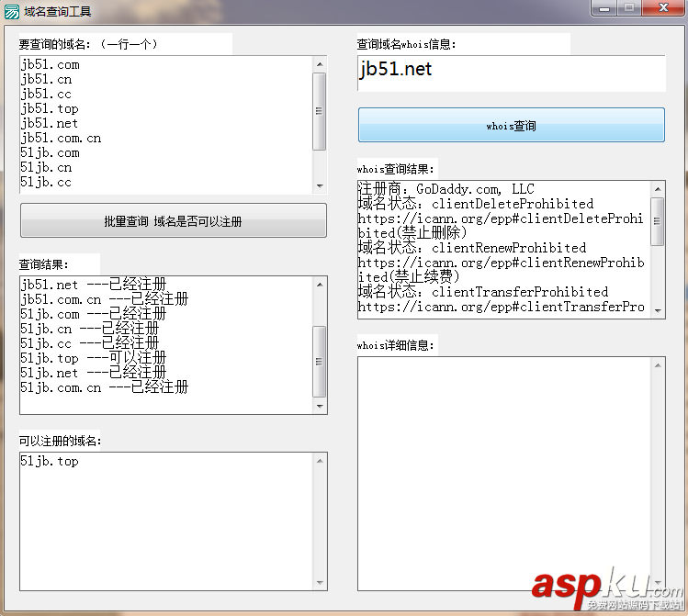Click scroll-down arrow of 可以注册的域名 box
Image resolution: width=688 pixels, height=616 pixels.
[320, 582]
